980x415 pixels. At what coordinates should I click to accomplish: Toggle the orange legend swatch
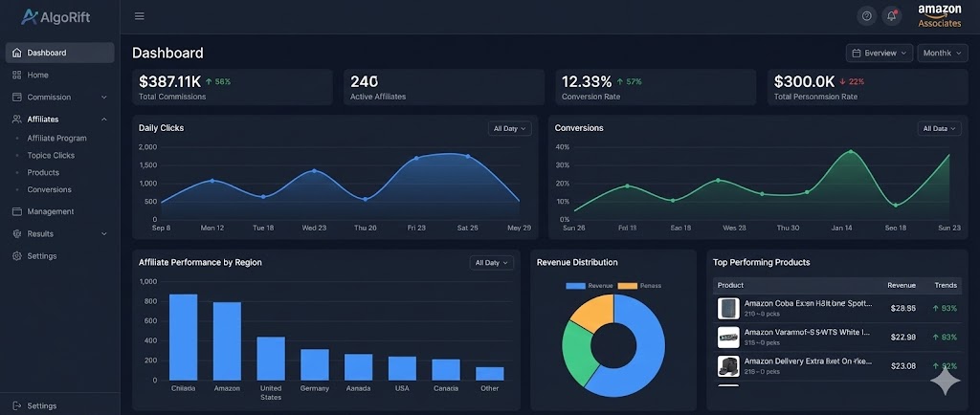click(x=628, y=286)
